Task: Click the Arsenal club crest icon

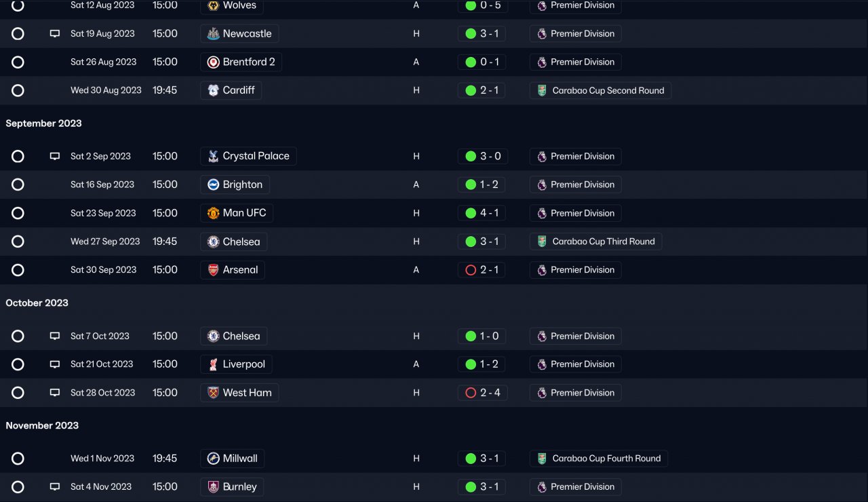Action: click(x=213, y=270)
